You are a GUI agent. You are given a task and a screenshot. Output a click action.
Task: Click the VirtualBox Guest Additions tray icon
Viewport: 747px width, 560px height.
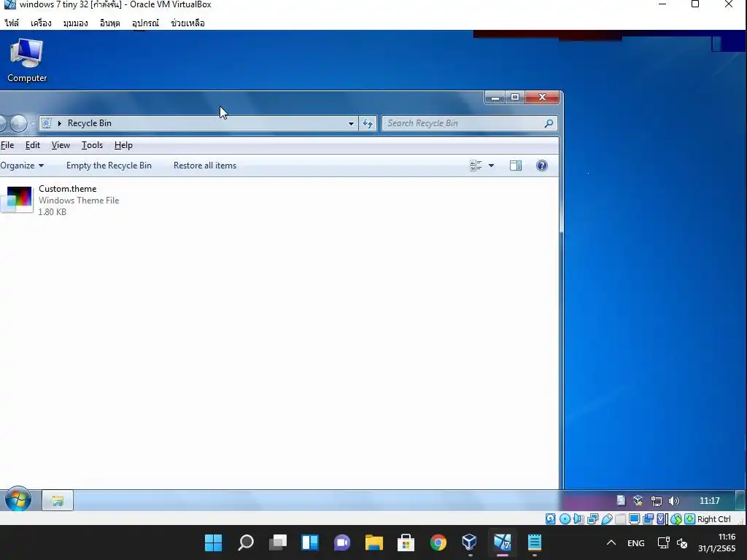point(638,500)
